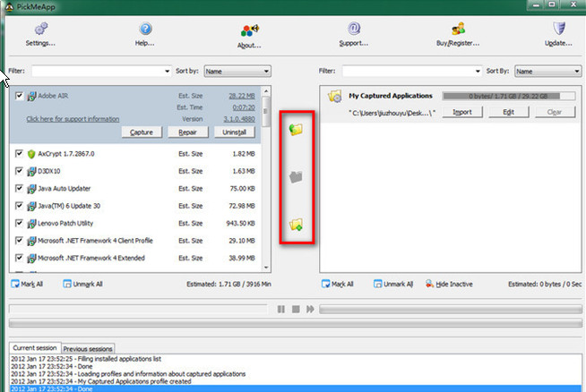Skip forward with the fast-forward control
The height and width of the screenshot is (392, 586).
click(x=310, y=309)
